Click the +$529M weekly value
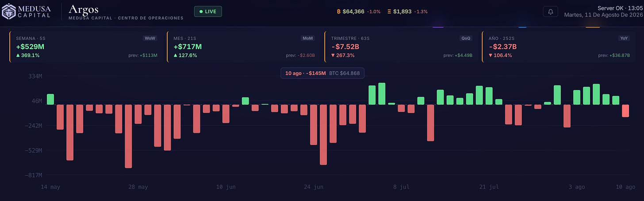Screen dimensions: 644x201 click(x=30, y=46)
